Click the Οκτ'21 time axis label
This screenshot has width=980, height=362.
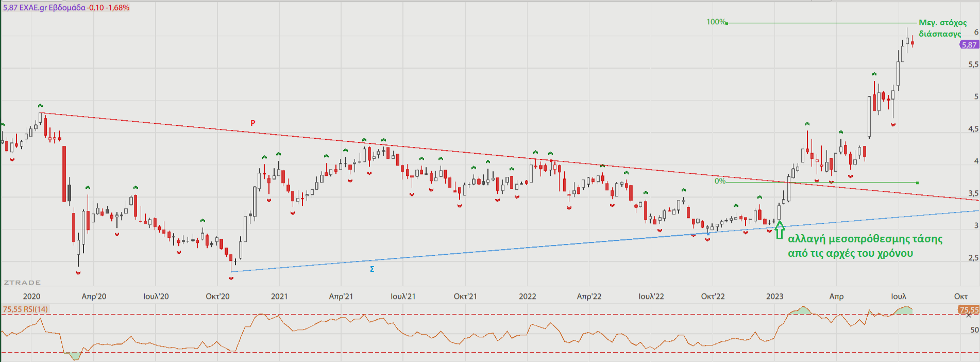(x=465, y=297)
